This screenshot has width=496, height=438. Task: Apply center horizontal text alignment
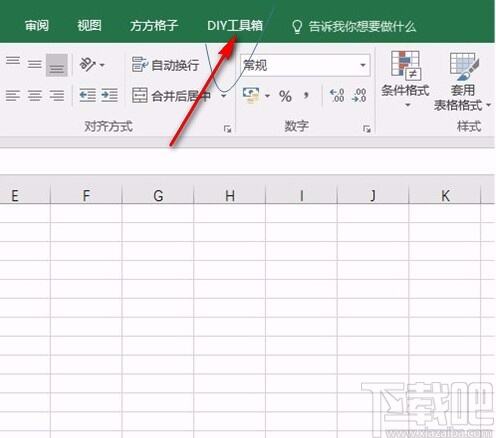[35, 96]
